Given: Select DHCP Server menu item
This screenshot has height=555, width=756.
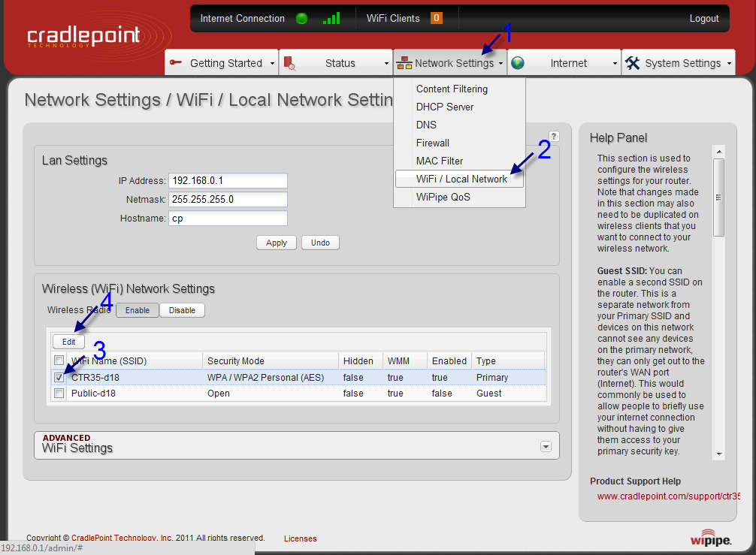Looking at the screenshot, I should pyautogui.click(x=445, y=107).
